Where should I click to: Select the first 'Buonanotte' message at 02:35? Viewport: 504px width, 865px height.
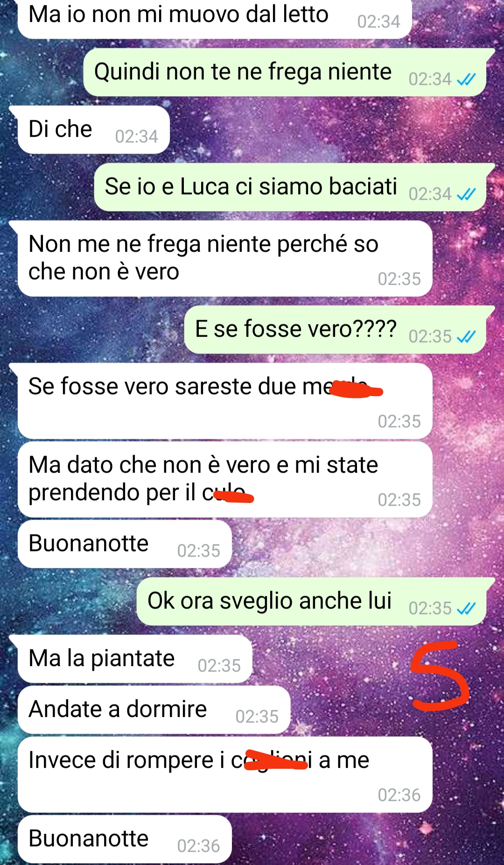pyautogui.click(x=125, y=544)
